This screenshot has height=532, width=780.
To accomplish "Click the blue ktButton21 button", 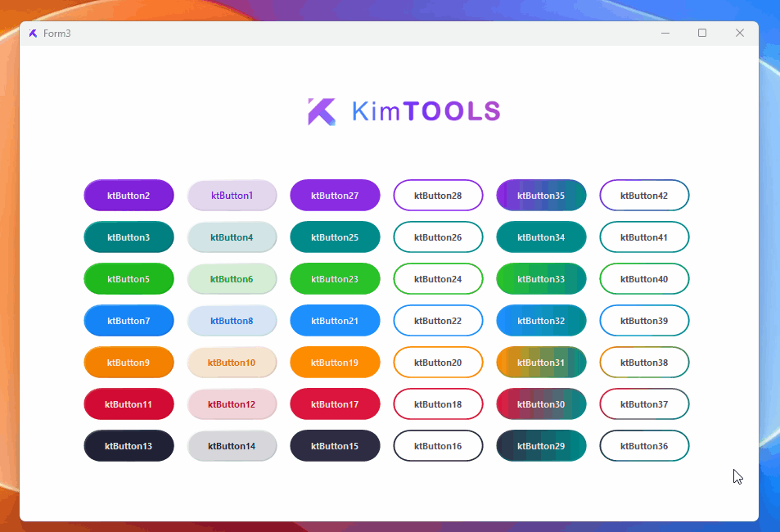I will pyautogui.click(x=335, y=321).
